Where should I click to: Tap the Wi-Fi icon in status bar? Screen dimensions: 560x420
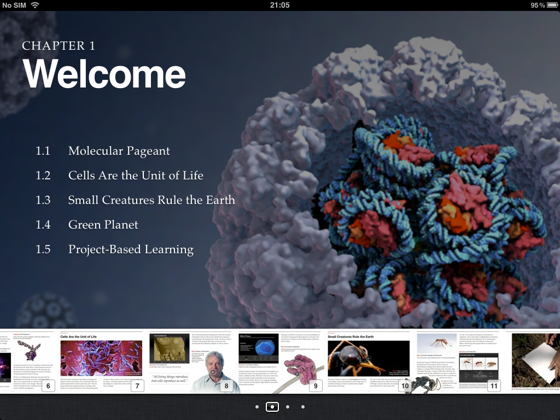click(35, 5)
